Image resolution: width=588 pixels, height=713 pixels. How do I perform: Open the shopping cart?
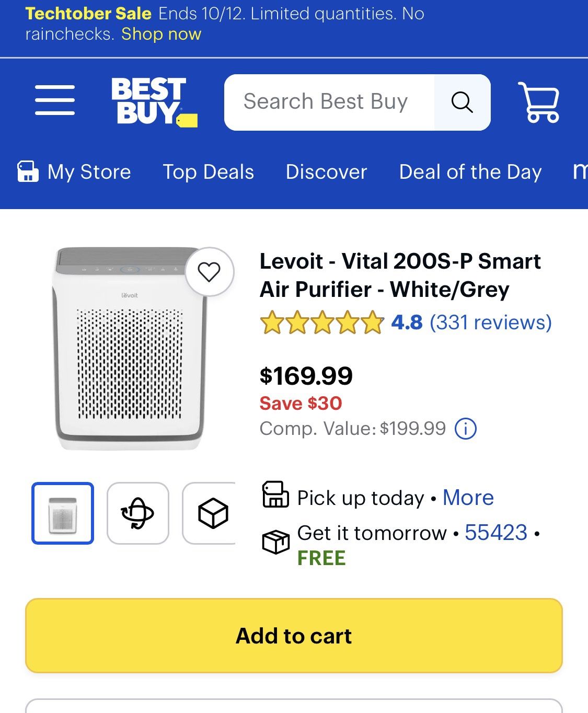tap(539, 102)
